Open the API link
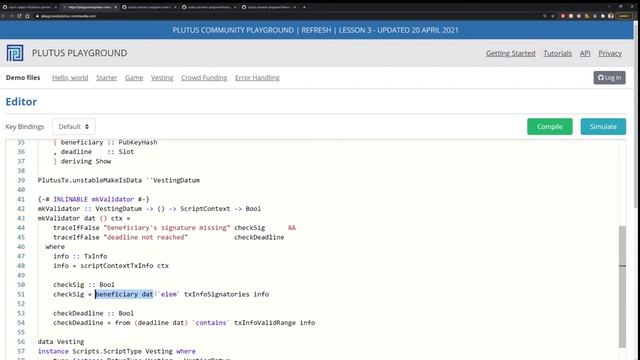 tap(585, 53)
